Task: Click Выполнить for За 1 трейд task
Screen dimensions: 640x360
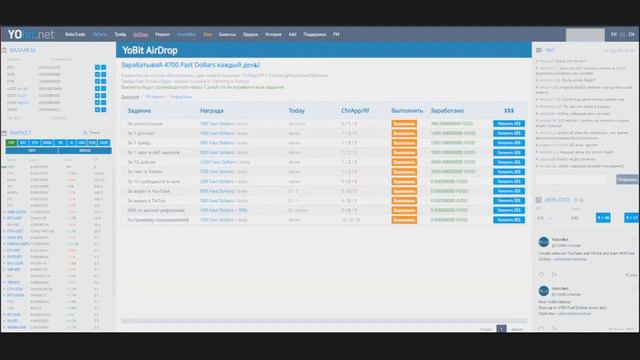Action: 404,143
